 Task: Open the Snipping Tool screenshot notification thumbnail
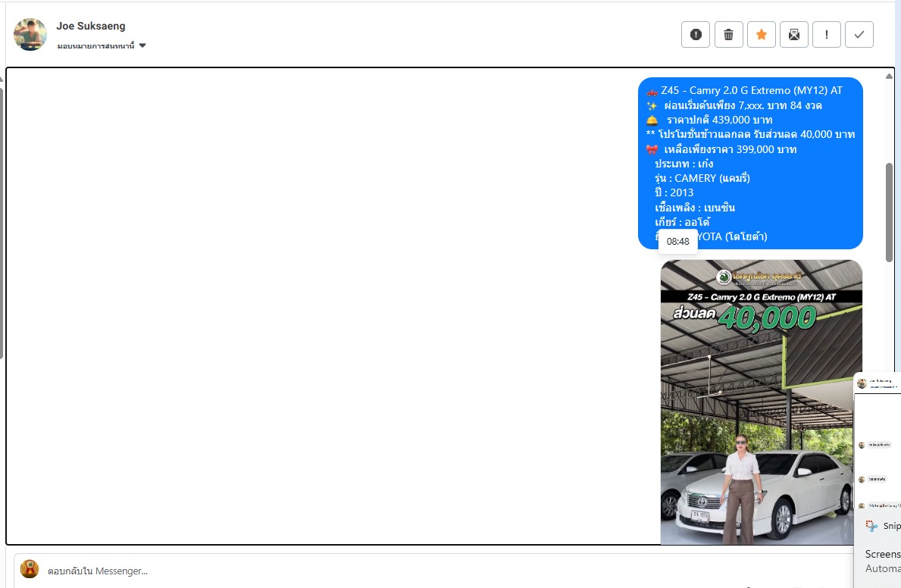click(878, 439)
